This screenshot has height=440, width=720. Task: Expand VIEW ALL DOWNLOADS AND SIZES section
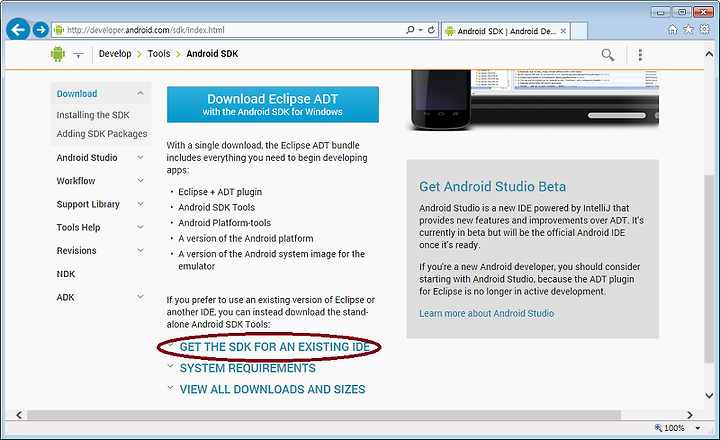[x=272, y=389]
